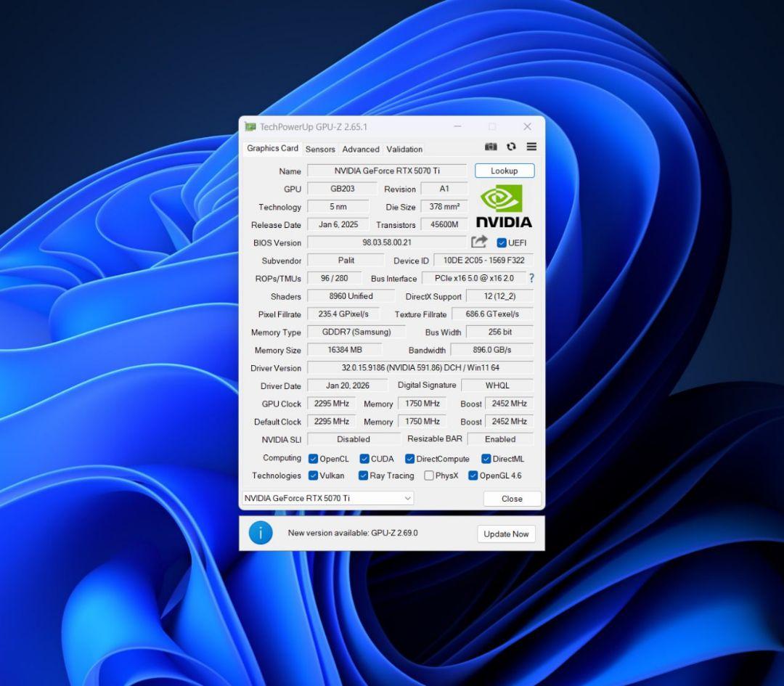Click the ROPs/TMUs value 96 / 280
Image resolution: width=784 pixels, height=686 pixels.
pos(335,278)
